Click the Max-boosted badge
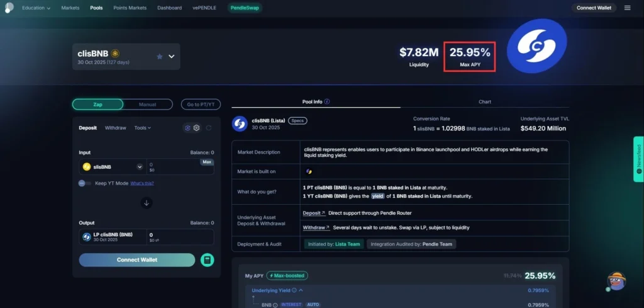The height and width of the screenshot is (308, 644). (x=287, y=275)
